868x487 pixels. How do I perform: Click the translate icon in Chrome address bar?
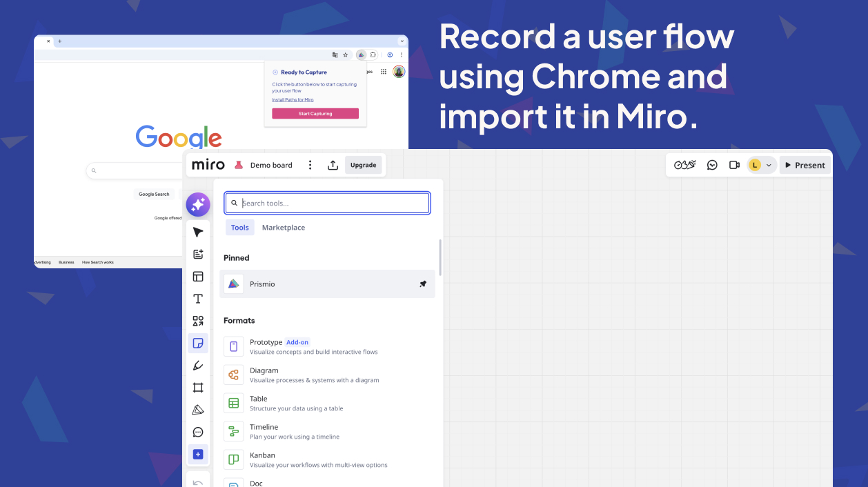[x=335, y=54]
